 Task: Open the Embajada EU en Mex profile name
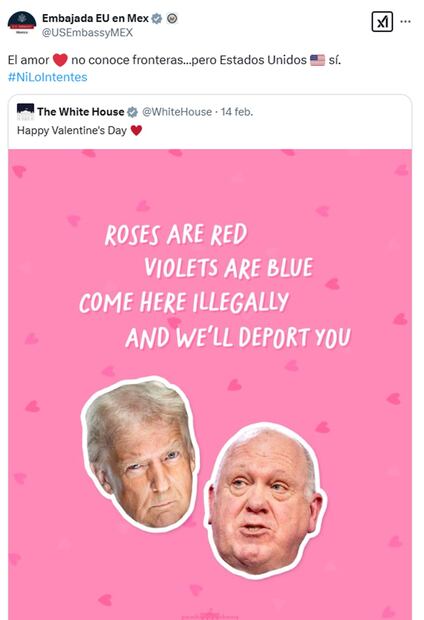tap(95, 18)
